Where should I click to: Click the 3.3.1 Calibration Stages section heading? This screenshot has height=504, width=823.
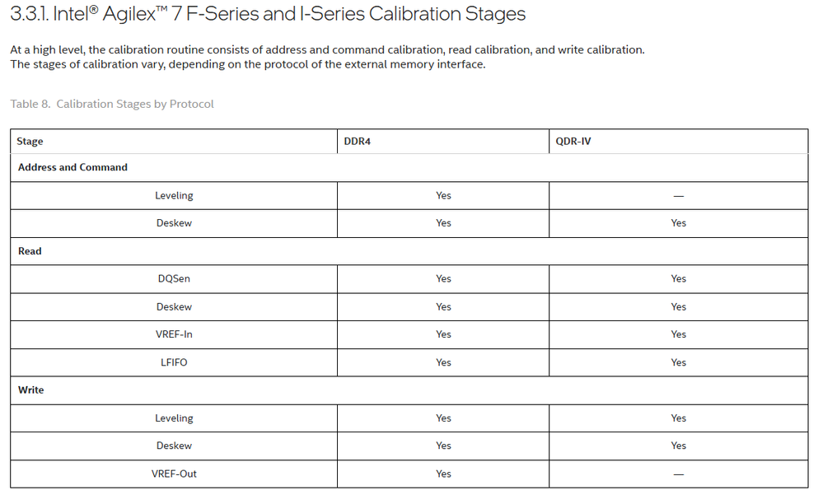pos(267,15)
